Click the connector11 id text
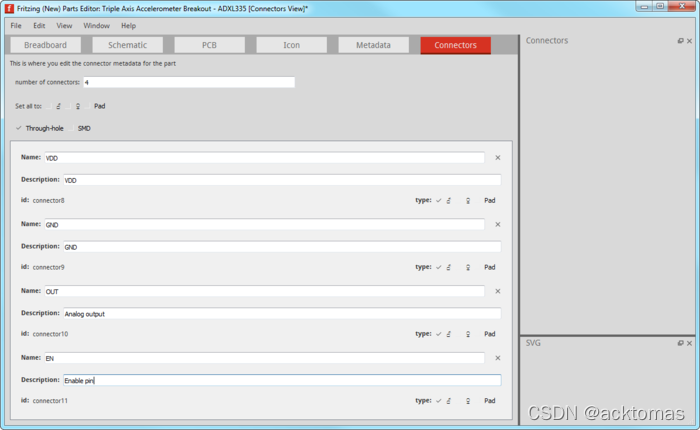The image size is (700, 430). [x=50, y=401]
